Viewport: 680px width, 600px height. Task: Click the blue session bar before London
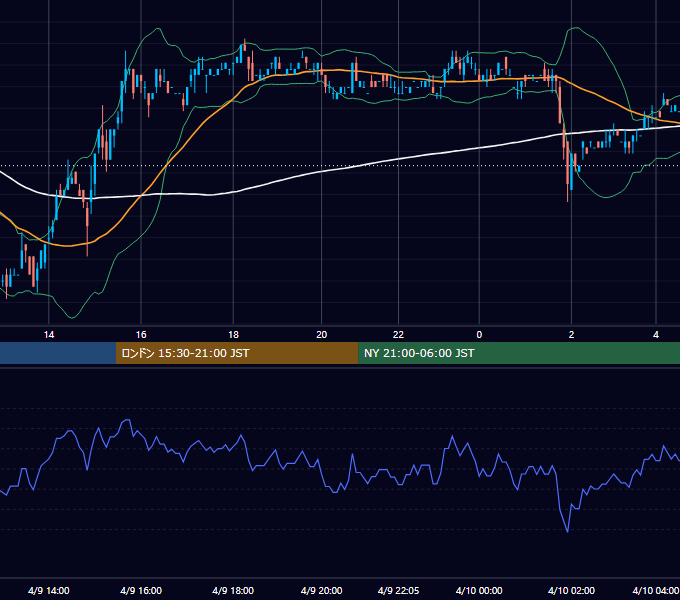pyautogui.click(x=58, y=353)
